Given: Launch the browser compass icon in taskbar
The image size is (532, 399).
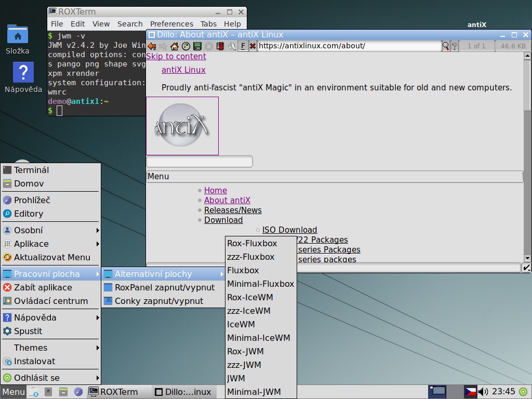Looking at the screenshot, I should (78, 392).
